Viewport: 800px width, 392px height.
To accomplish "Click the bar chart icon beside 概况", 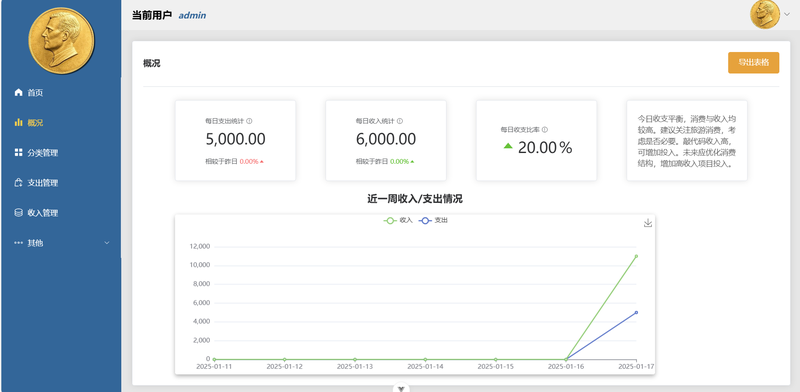I will pyautogui.click(x=18, y=122).
